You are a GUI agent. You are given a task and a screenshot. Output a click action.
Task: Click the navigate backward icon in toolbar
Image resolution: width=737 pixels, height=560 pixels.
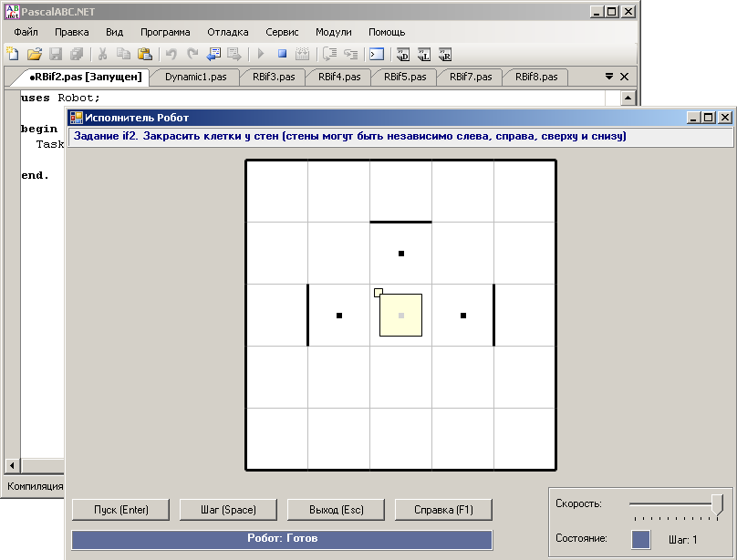(x=213, y=54)
